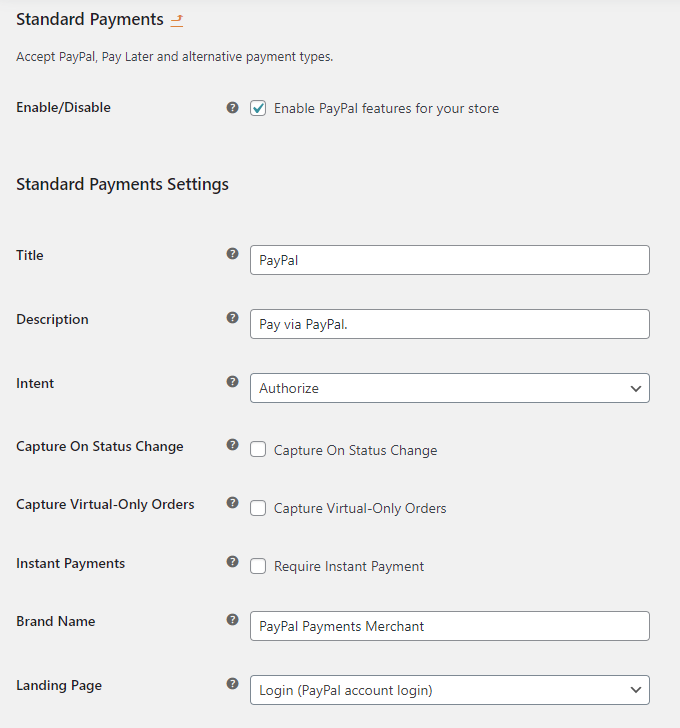Click the help icon beside Enable/Disable
680x728 pixels.
(x=232, y=107)
